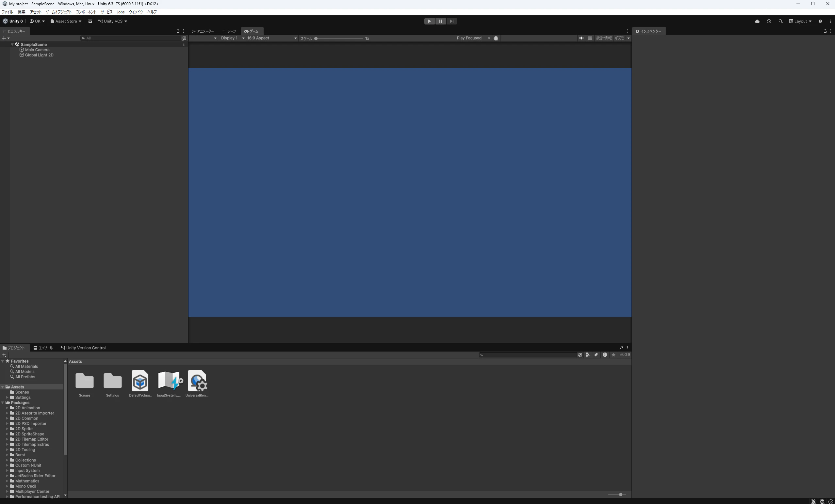Switch to シーン tab
The image size is (835, 504).
pyautogui.click(x=229, y=31)
